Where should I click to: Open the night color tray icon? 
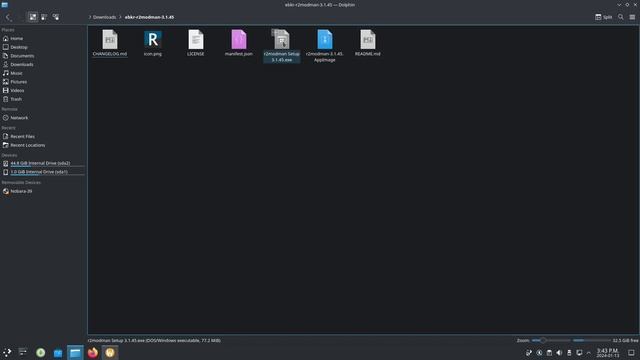[539, 353]
